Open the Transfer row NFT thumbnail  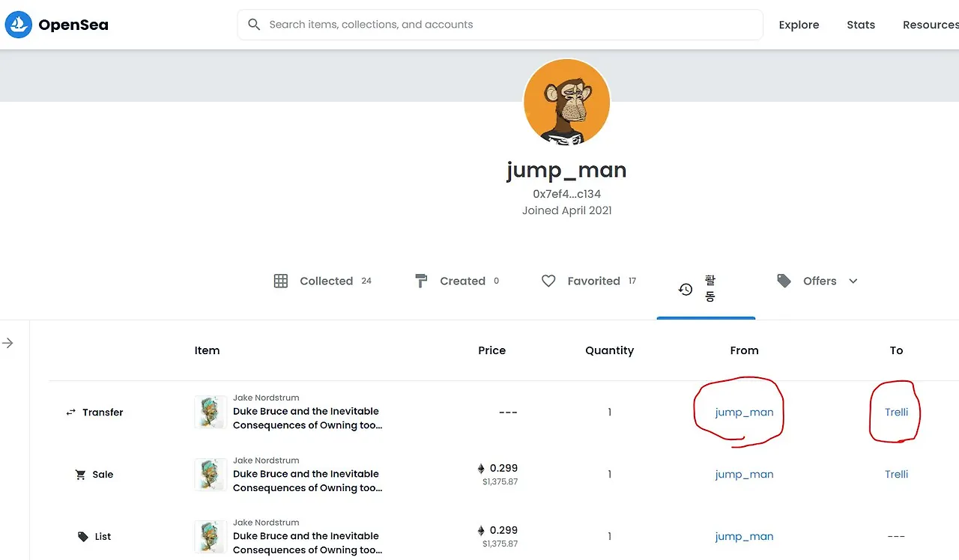pyautogui.click(x=211, y=413)
